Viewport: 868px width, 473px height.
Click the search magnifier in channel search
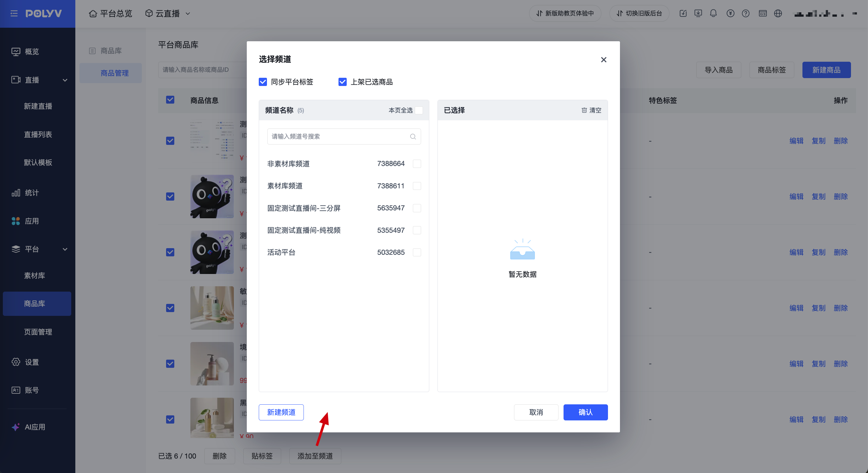tap(413, 136)
